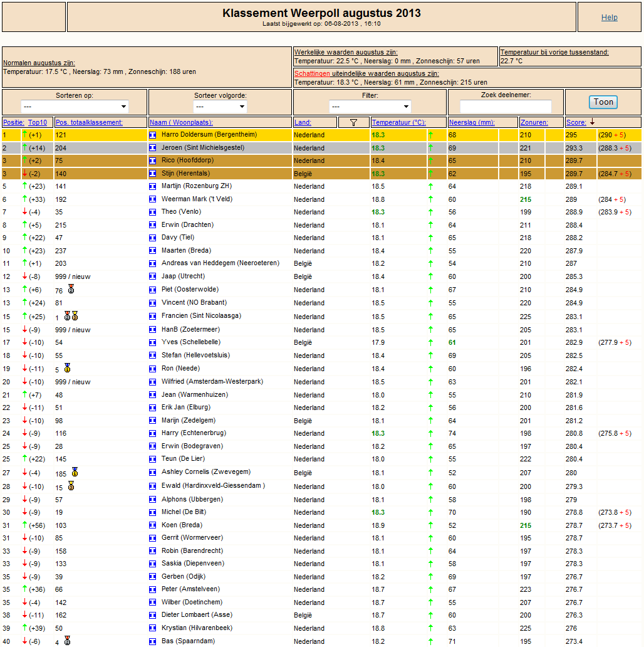Screen dimensions: 644x647
Task: Click the blue icon beside Koen (Breda)
Action: pyautogui.click(x=152, y=525)
